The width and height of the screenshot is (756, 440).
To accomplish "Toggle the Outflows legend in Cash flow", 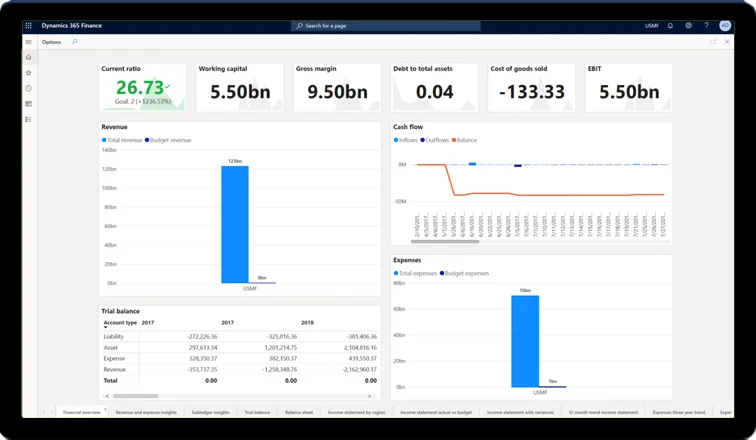I will click(436, 140).
